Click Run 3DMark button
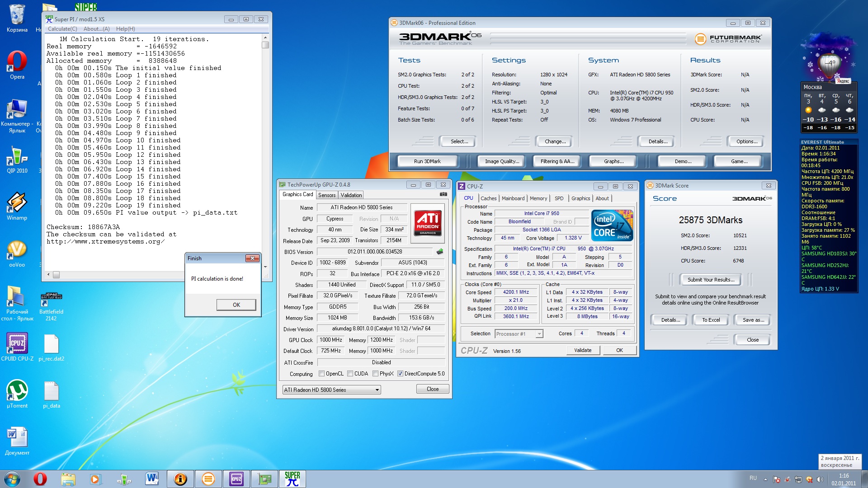This screenshot has width=868, height=488. pos(427,161)
